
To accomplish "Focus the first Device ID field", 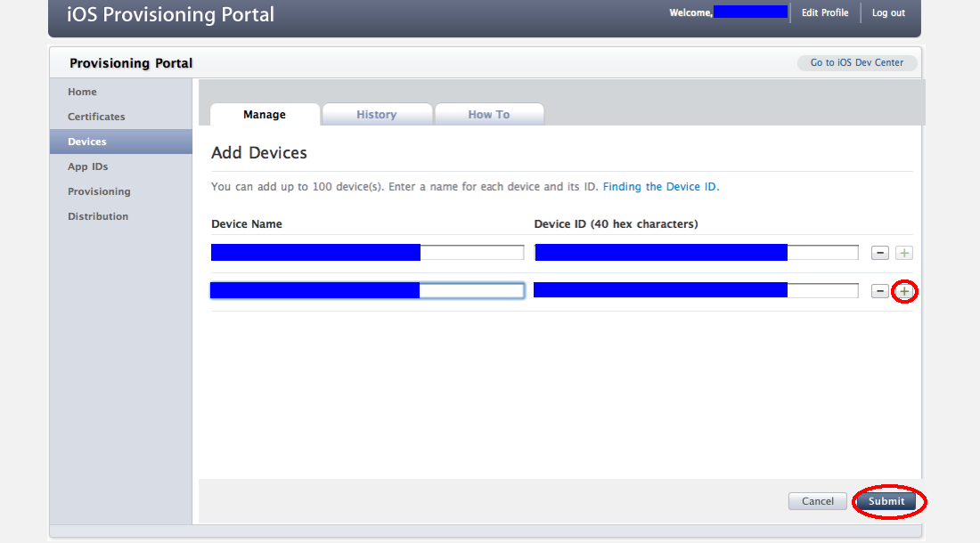I will pyautogui.click(x=697, y=252).
